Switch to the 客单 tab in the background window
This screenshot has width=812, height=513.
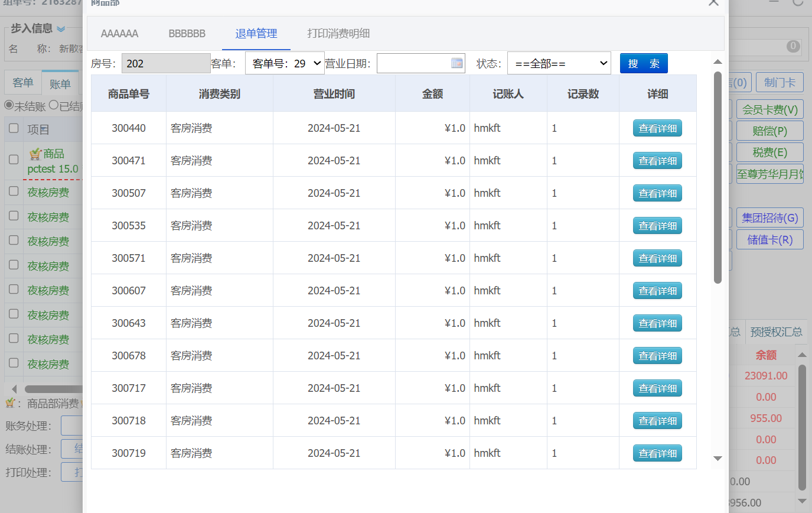(x=23, y=83)
